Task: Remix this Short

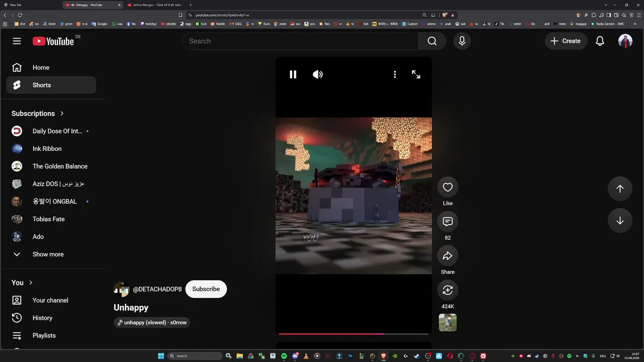Action: pyautogui.click(x=448, y=290)
